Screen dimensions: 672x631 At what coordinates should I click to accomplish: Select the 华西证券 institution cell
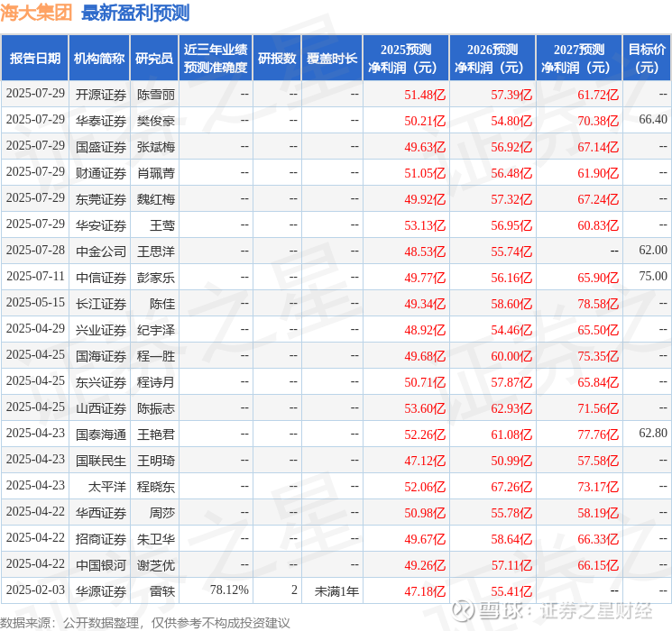[101, 513]
